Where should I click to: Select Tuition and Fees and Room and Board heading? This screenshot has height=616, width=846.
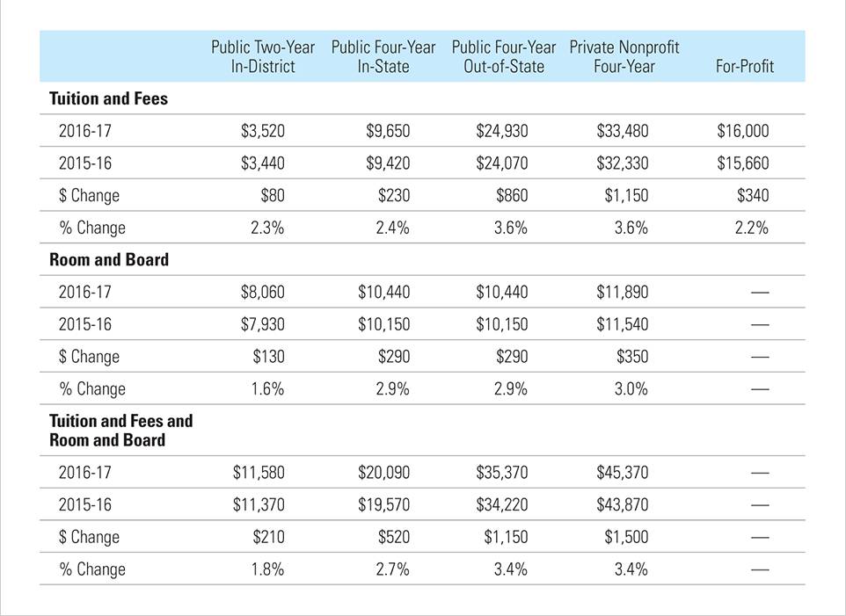coord(120,430)
